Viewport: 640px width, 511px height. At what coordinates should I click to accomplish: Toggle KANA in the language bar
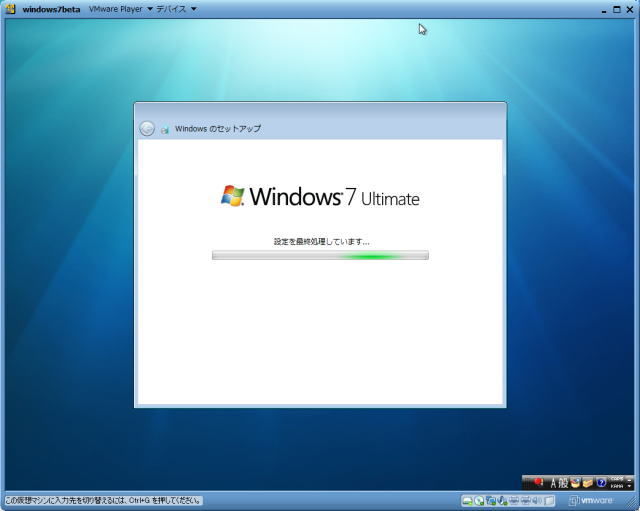(x=617, y=486)
